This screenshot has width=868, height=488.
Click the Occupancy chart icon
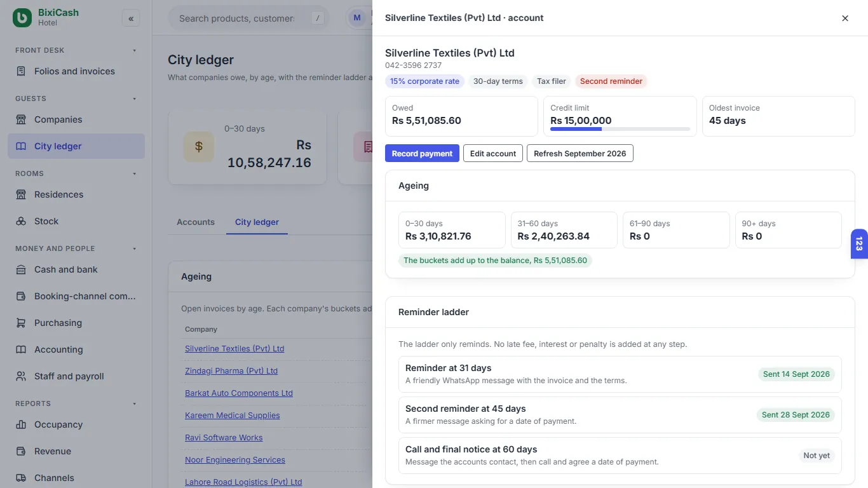tap(21, 424)
